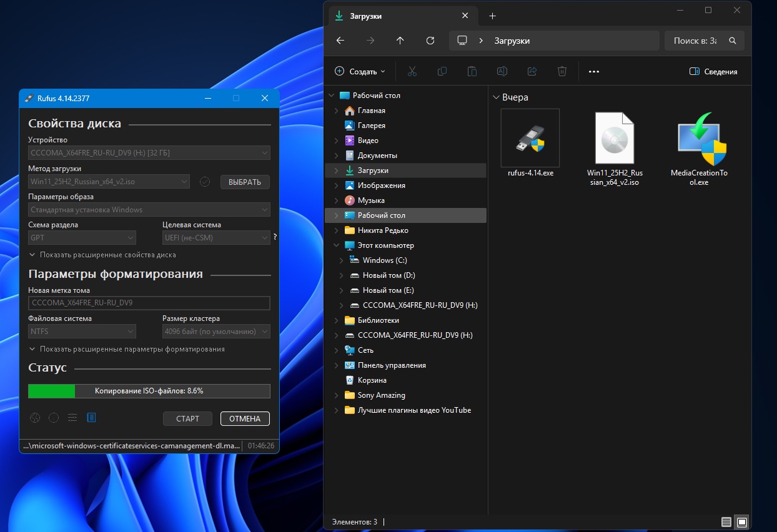Click the Rufus copy progress bar
This screenshot has width=777, height=532.
[149, 391]
